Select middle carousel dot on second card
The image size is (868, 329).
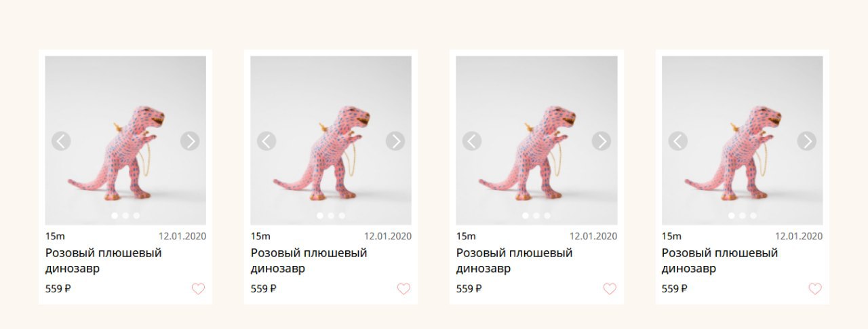pyautogui.click(x=331, y=216)
